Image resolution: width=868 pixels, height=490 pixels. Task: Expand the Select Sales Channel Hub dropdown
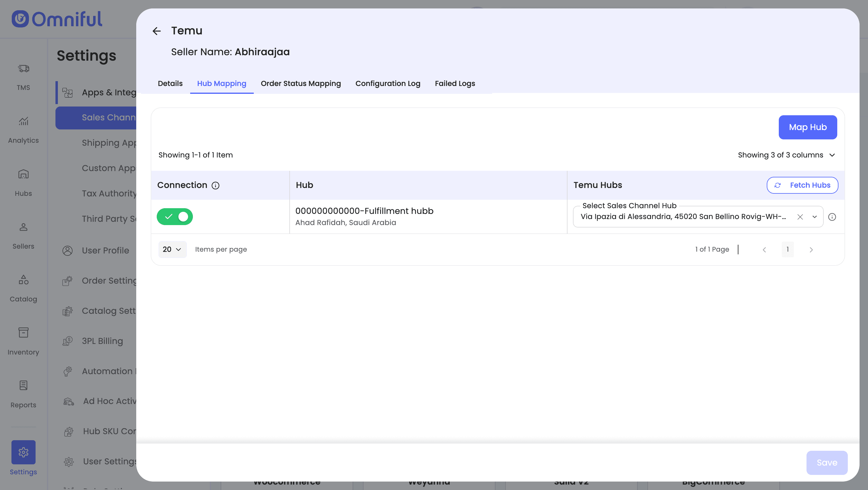click(814, 217)
